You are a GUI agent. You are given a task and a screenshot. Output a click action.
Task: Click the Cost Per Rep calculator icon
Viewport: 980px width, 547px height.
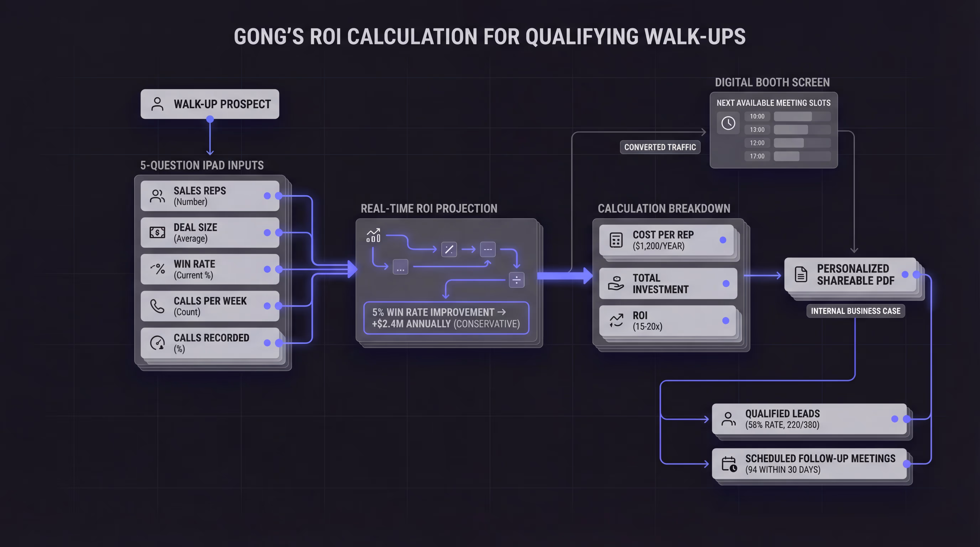tap(616, 240)
